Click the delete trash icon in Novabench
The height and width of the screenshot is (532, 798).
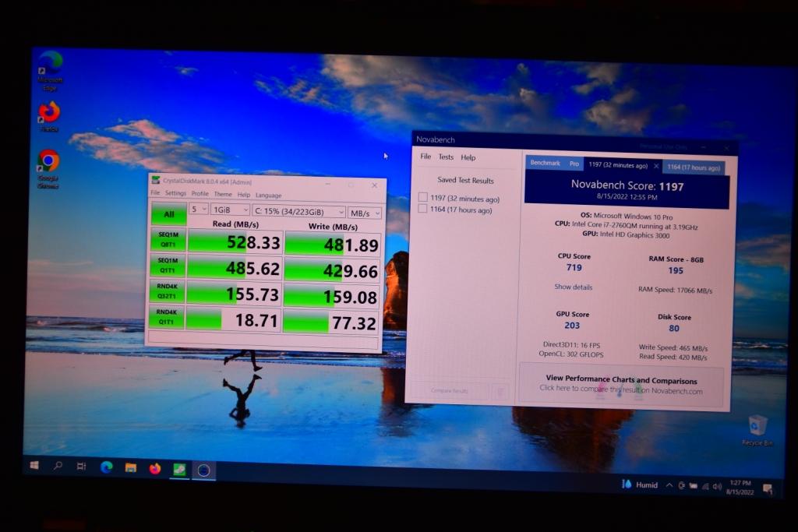pos(500,392)
